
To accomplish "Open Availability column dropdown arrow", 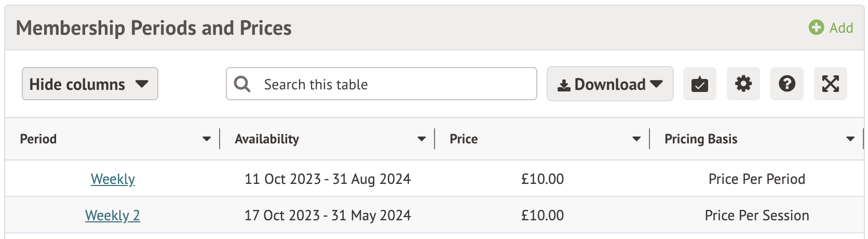I will click(x=422, y=139).
